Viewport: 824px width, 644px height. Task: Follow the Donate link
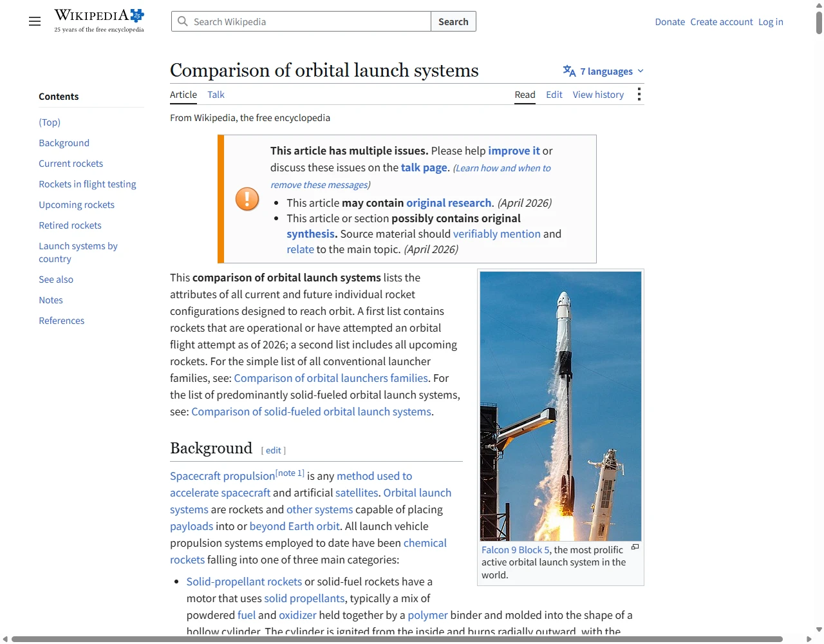point(669,22)
